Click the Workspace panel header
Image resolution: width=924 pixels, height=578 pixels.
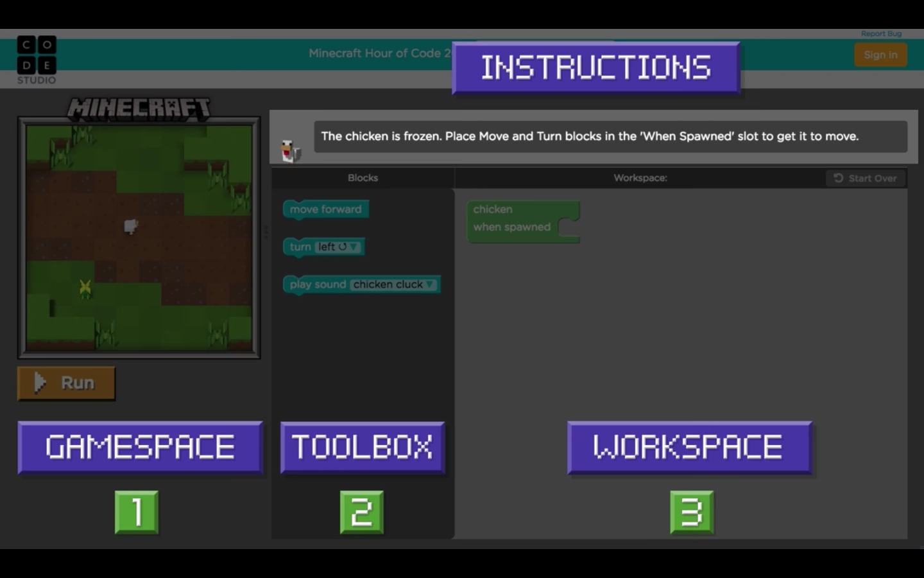(x=640, y=178)
